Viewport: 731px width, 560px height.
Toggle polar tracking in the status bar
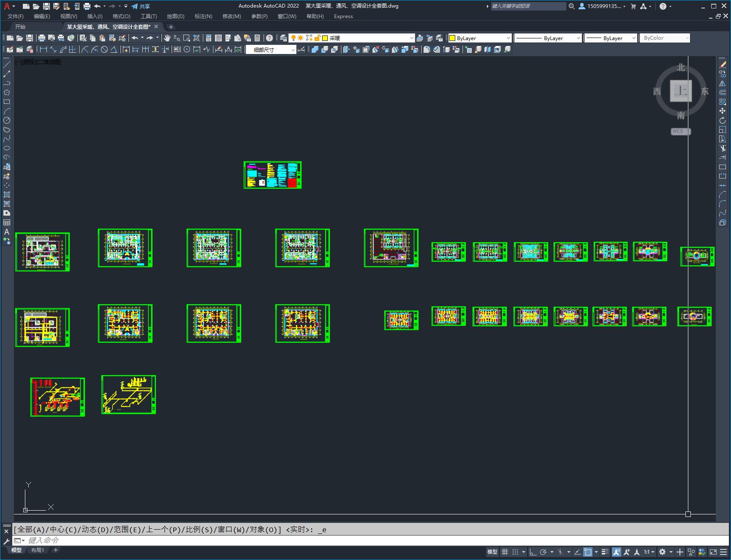pyautogui.click(x=543, y=552)
